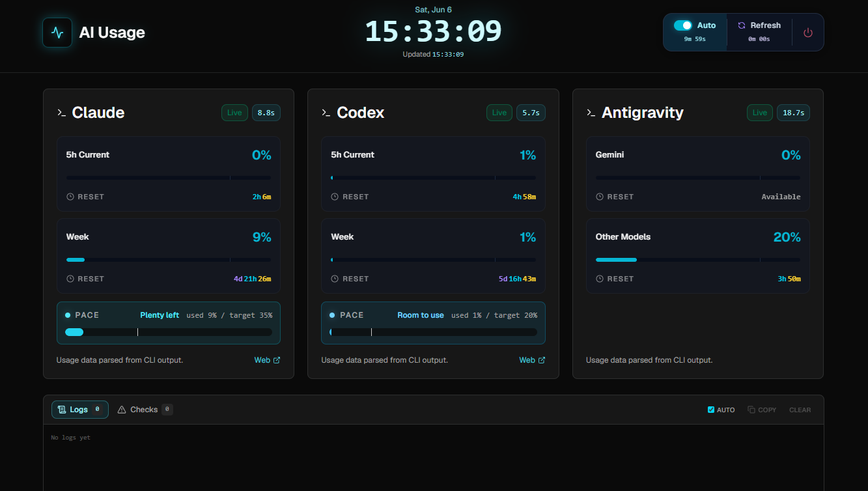The width and height of the screenshot is (868, 491).
Task: Click the clock reset icon under Codex 5h Current
Action: [335, 197]
